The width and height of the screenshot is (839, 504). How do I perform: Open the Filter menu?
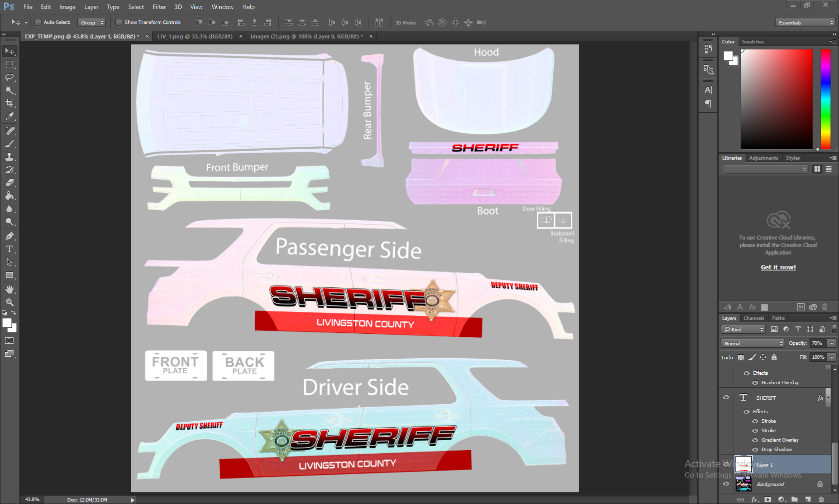pyautogui.click(x=159, y=7)
